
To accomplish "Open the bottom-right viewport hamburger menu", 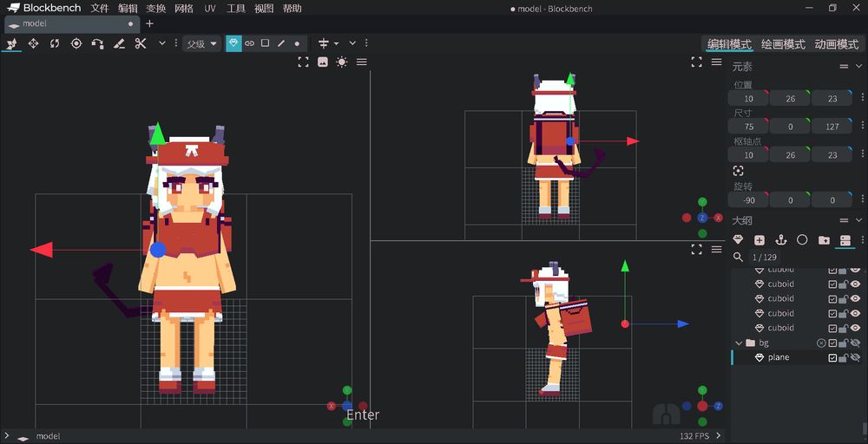I will (x=716, y=250).
